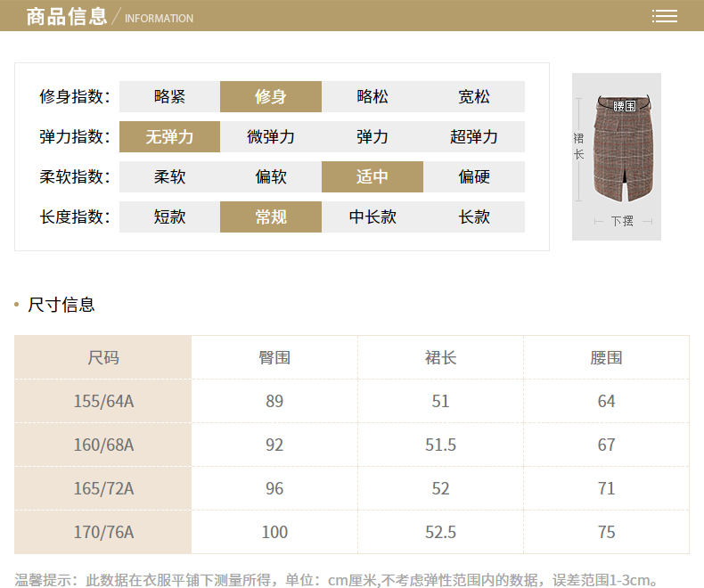Select 柔软 softness option
Image resolution: width=704 pixels, height=588 pixels.
coord(169,177)
